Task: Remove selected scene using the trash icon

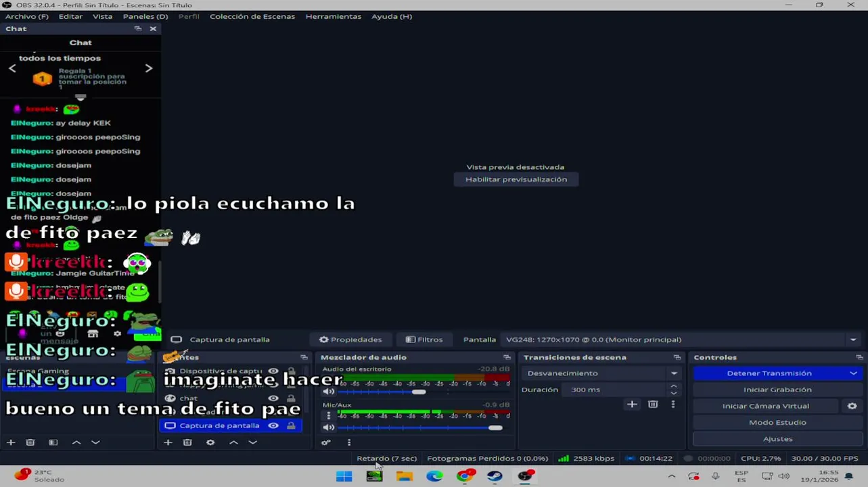Action: click(30, 442)
